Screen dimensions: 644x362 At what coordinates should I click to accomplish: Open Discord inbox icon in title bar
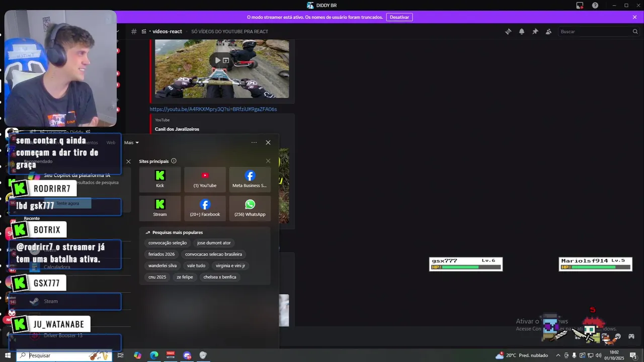580,6
